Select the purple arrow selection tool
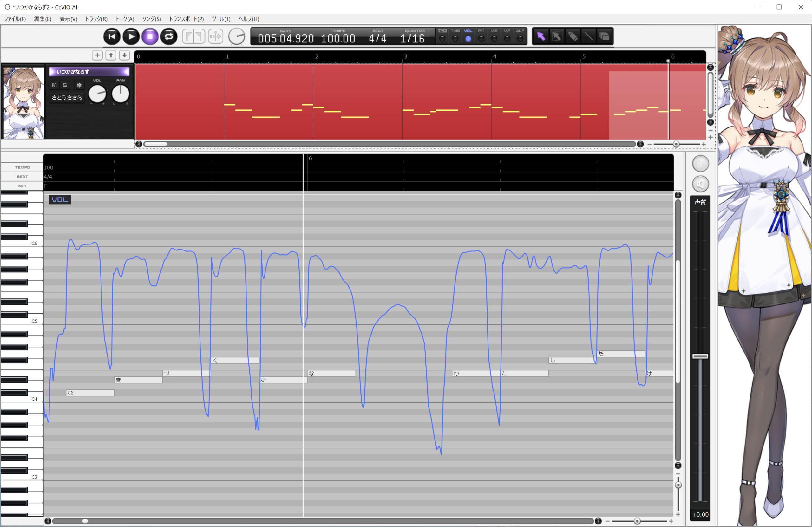Screen dimensions: 812x527 coord(541,36)
